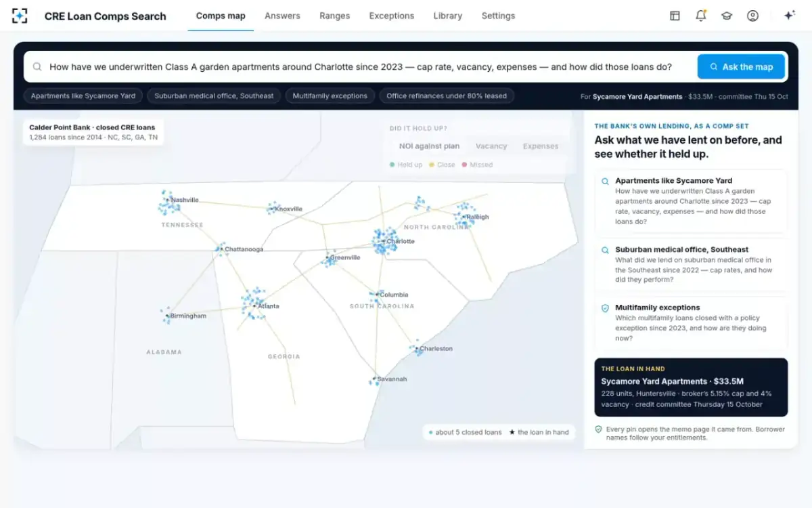
Task: Click the NORTH CAROLINA state label
Action: pos(436,227)
